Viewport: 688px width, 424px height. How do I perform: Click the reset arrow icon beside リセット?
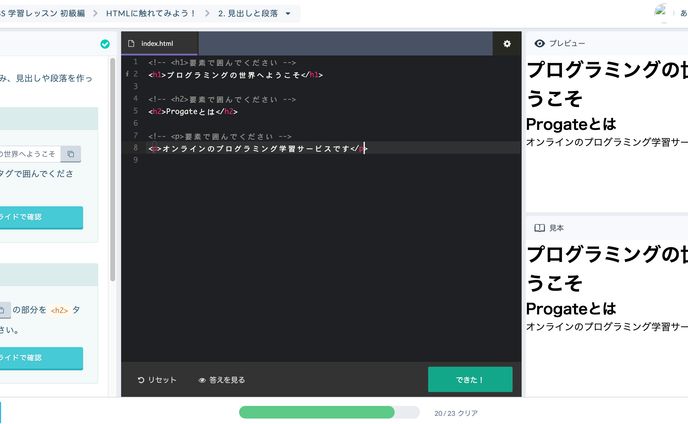pyautogui.click(x=141, y=380)
